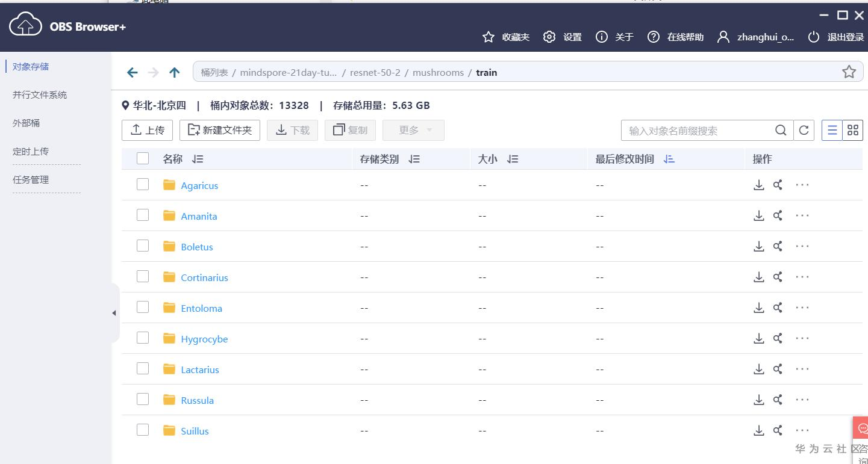Switch to grid view layout
Image resolution: width=868 pixels, height=464 pixels.
click(852, 130)
